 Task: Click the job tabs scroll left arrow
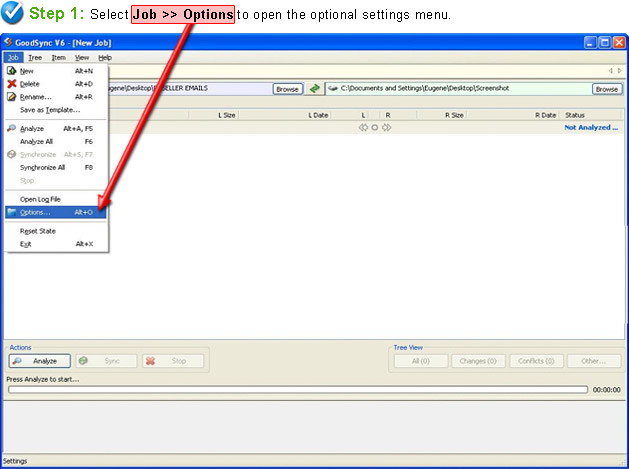point(611,71)
